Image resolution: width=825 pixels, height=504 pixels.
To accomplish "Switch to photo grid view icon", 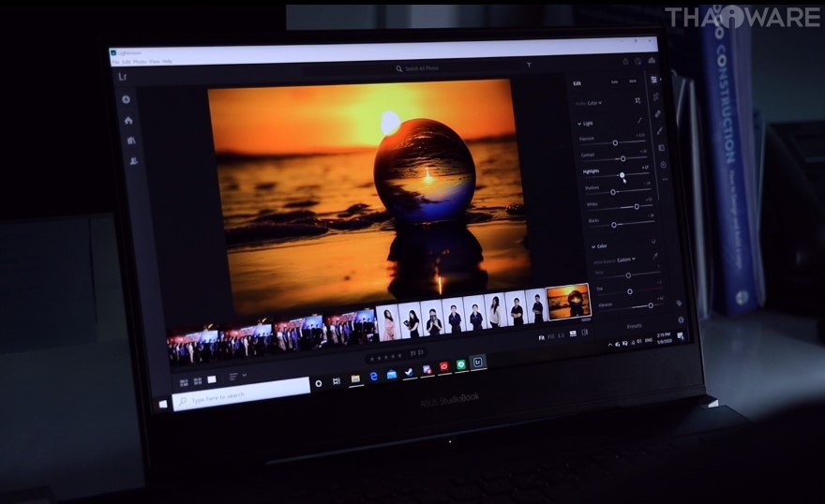I will pyautogui.click(x=184, y=382).
